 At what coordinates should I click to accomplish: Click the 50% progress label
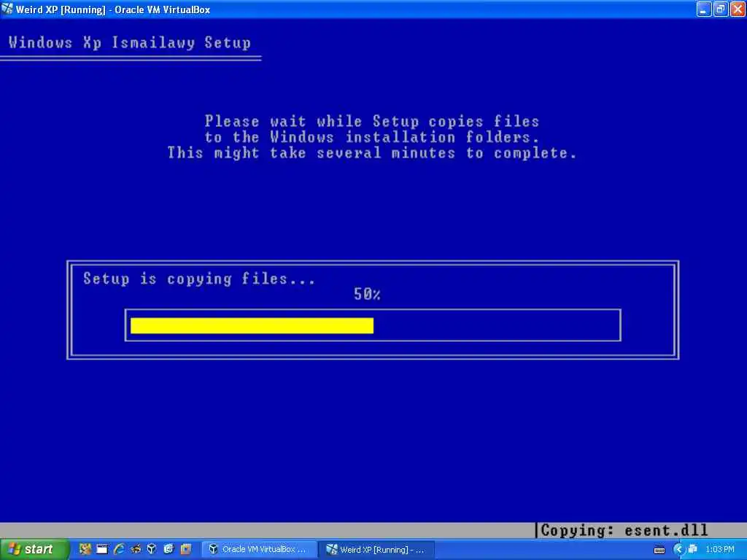tap(367, 295)
